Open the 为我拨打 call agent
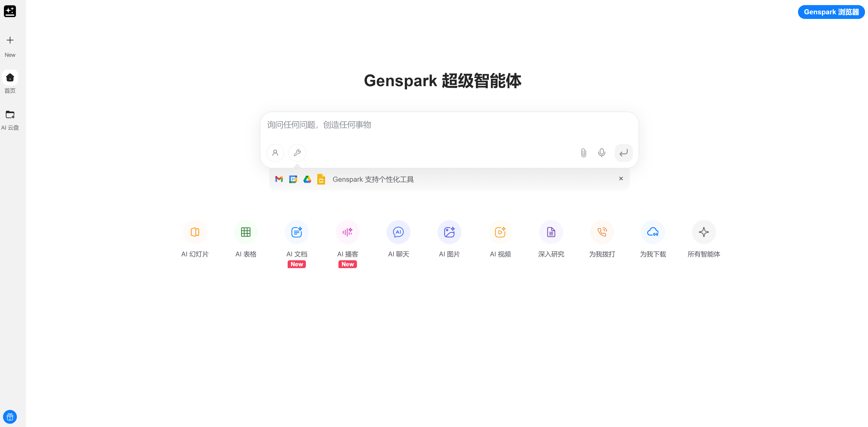 602,239
